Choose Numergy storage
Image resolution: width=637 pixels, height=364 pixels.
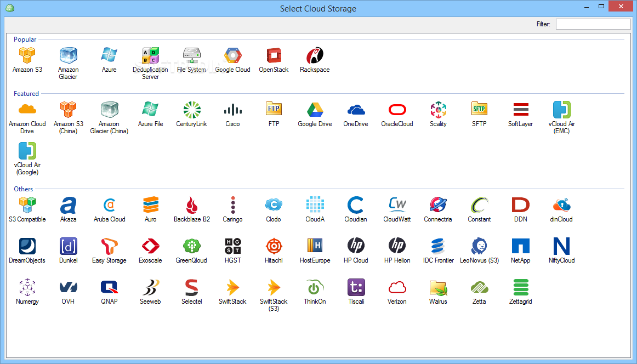[27, 287]
